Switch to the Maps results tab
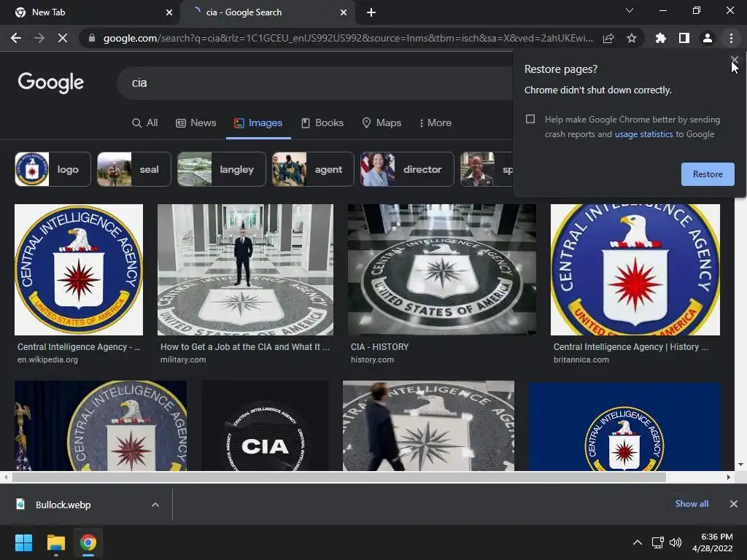The height and width of the screenshot is (560, 747). click(382, 122)
